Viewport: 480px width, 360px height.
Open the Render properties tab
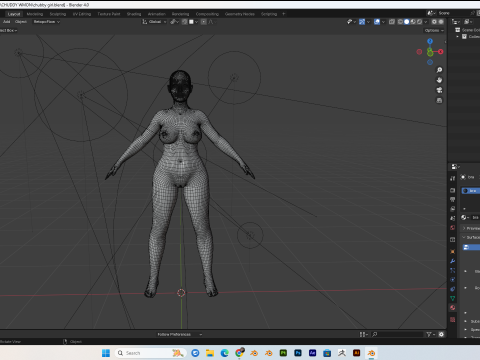coord(452,190)
